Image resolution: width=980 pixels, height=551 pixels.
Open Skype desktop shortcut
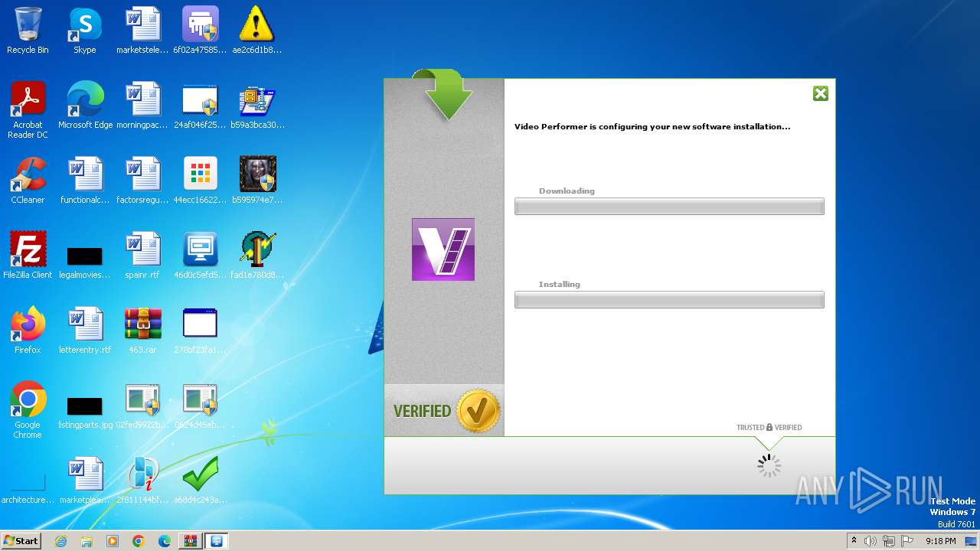tap(85, 31)
